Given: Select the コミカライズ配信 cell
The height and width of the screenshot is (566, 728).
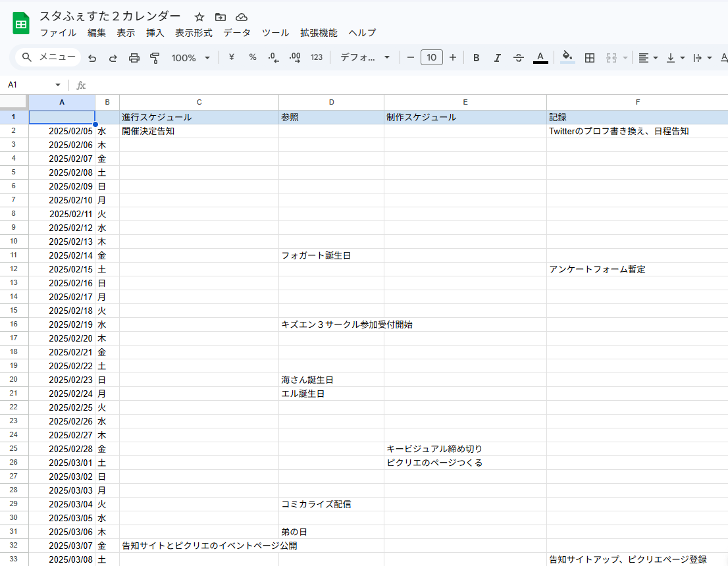Looking at the screenshot, I should pyautogui.click(x=332, y=504).
